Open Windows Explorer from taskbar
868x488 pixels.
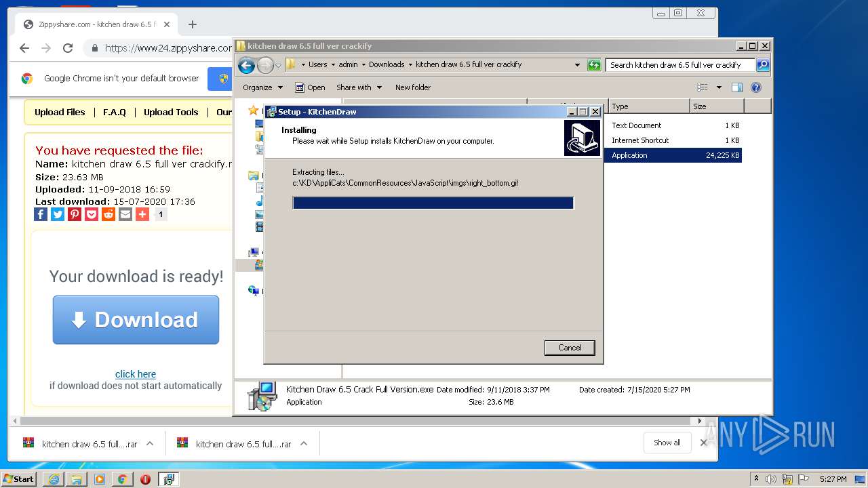(x=77, y=479)
